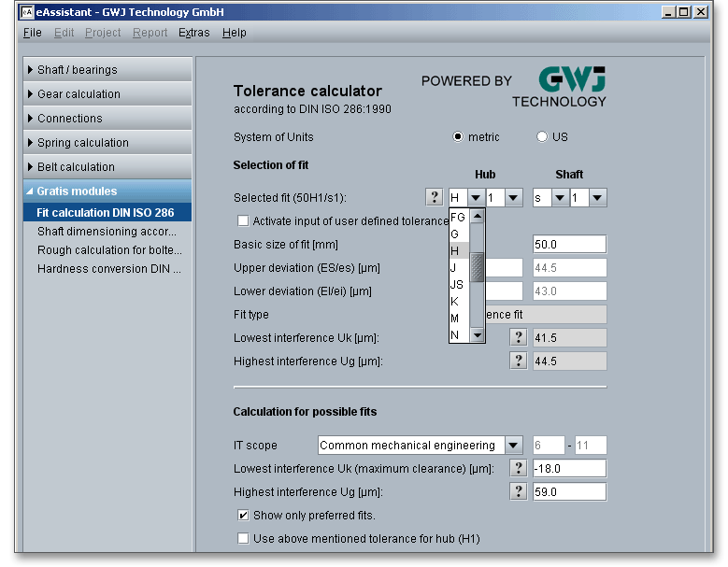Uncheck Show only preferred fits
728x567 pixels.
pos(244,515)
